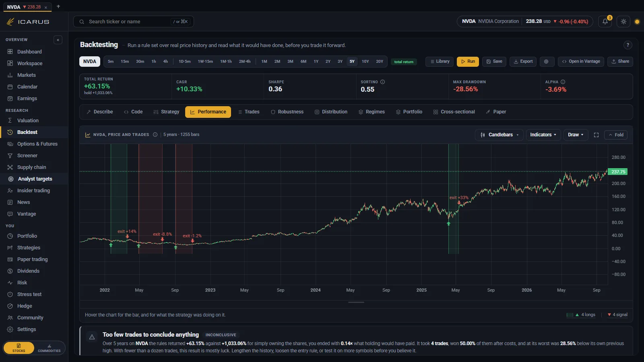Viewport: 644px width, 362px height.
Task: Run the backtest
Action: (x=468, y=62)
